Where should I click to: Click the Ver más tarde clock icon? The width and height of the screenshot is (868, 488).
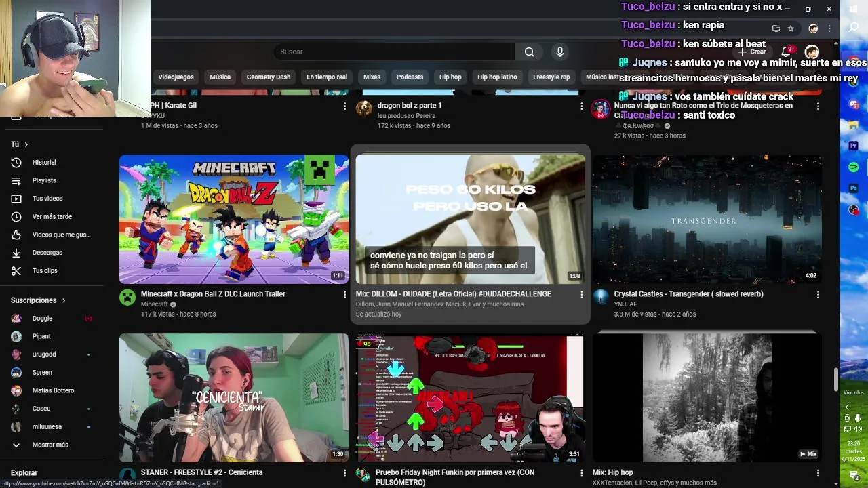(x=16, y=216)
